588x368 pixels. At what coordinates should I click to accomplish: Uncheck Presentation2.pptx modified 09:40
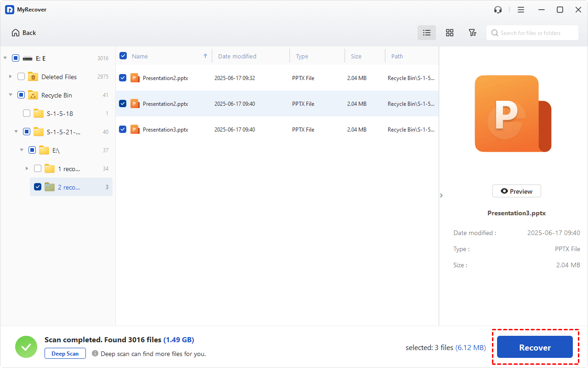click(x=123, y=104)
